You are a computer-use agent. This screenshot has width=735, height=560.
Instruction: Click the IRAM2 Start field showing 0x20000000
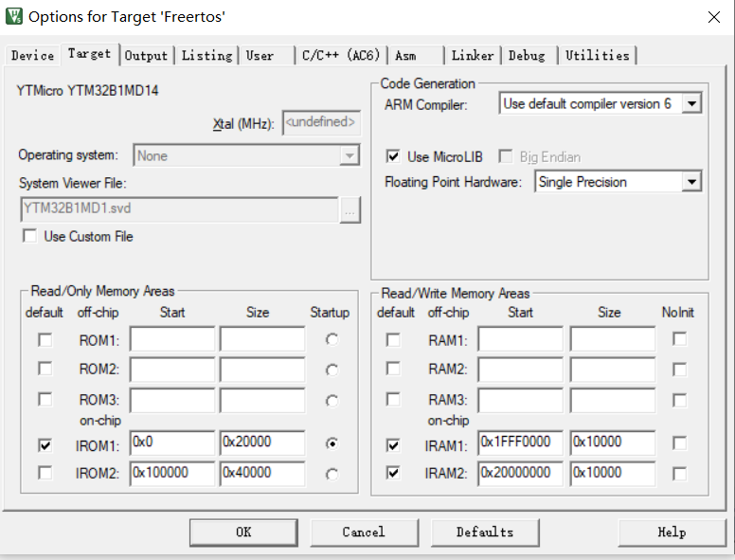[520, 473]
